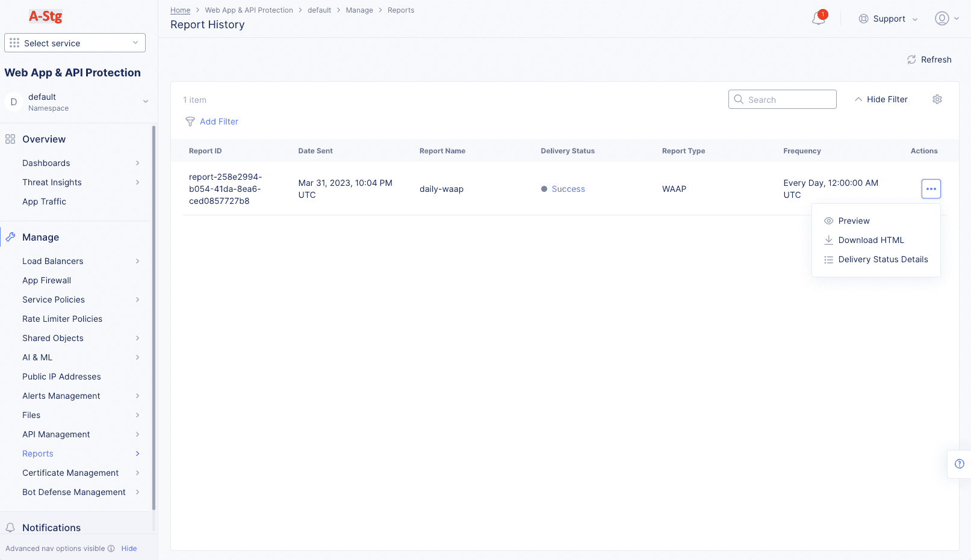Click the info icon beside advanced nav options
The image size is (971, 560).
coord(111,549)
